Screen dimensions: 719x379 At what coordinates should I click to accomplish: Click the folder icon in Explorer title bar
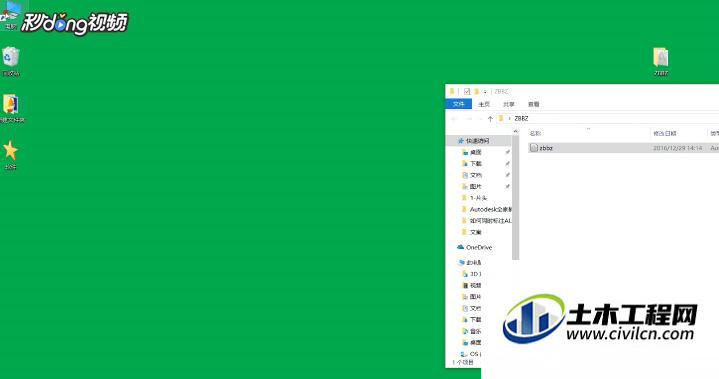pyautogui.click(x=452, y=91)
